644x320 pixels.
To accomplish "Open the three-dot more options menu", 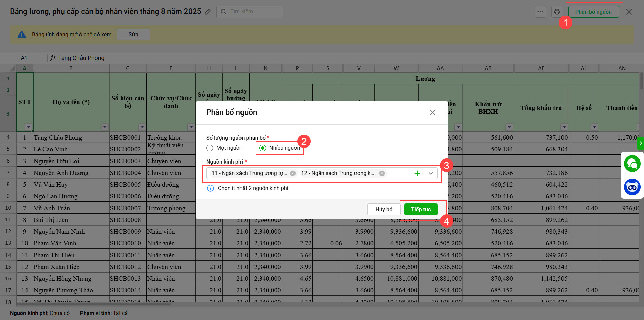I will point(540,12).
